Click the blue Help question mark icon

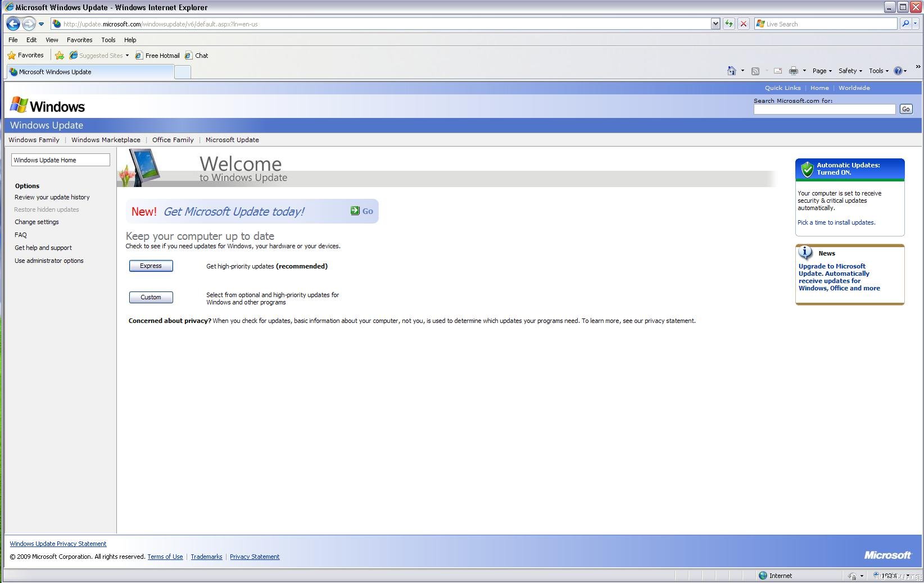(898, 71)
